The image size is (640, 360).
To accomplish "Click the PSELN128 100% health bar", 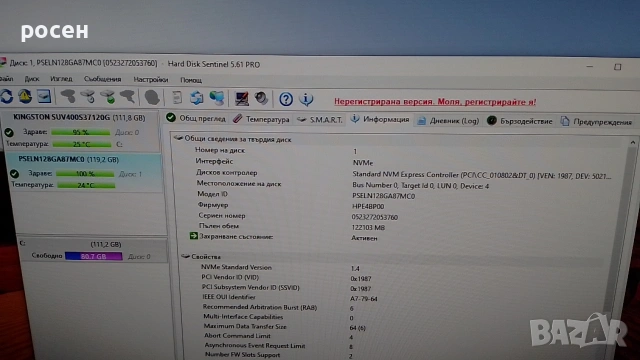I will 85,173.
